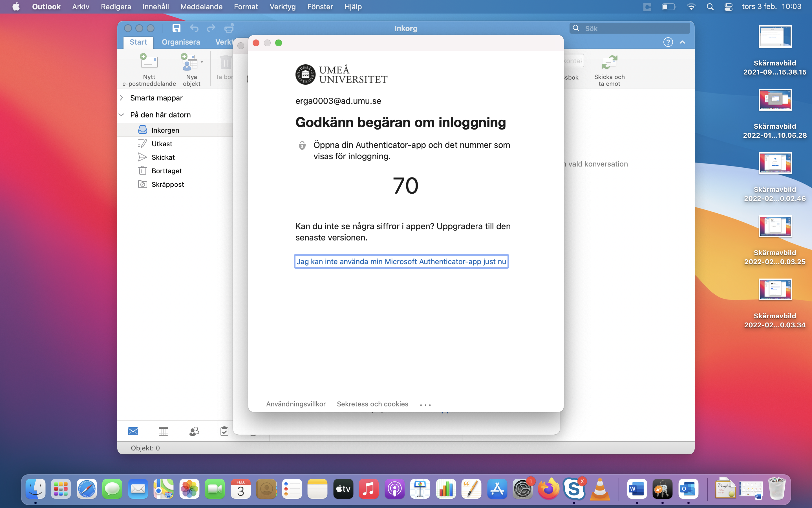Viewport: 812px width, 508px height.
Task: Open Microsoft Word from the Dock
Action: click(x=637, y=489)
